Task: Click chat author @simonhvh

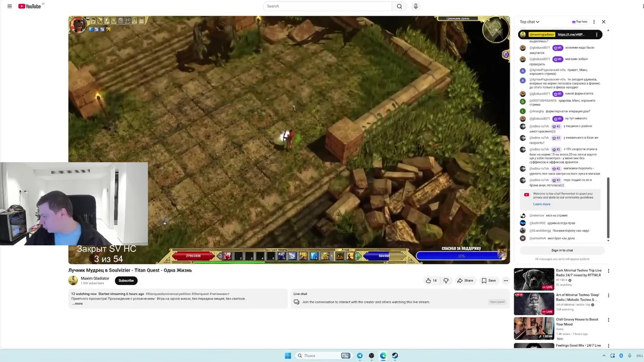Action: [537, 238]
